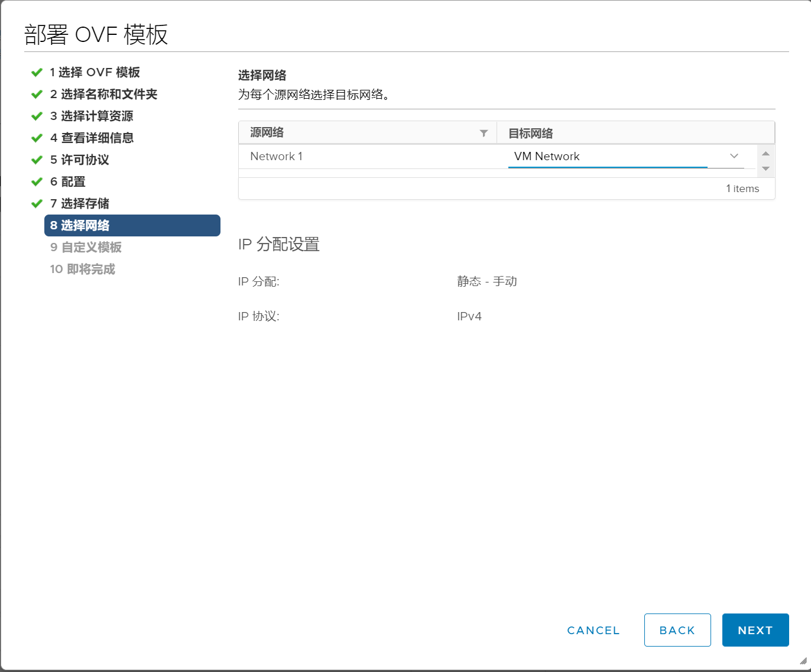Click green checkmark beside 选择计算资源
The height and width of the screenshot is (672, 811).
(37, 116)
